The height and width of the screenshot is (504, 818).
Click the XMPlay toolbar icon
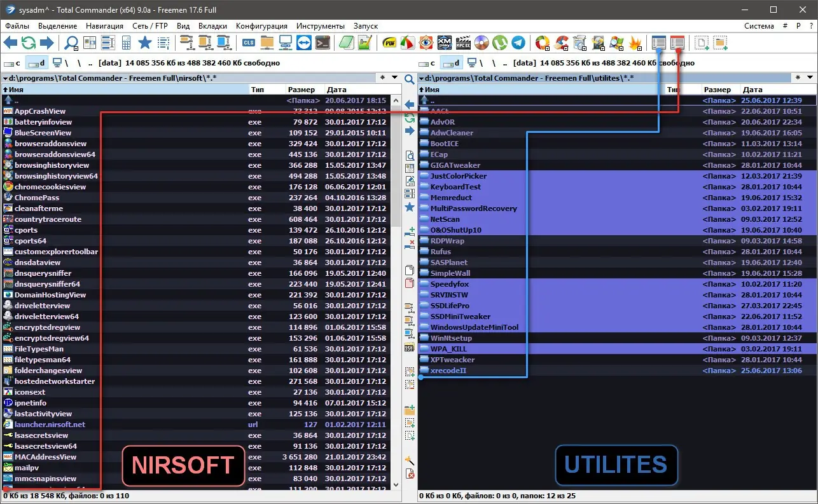click(x=445, y=43)
